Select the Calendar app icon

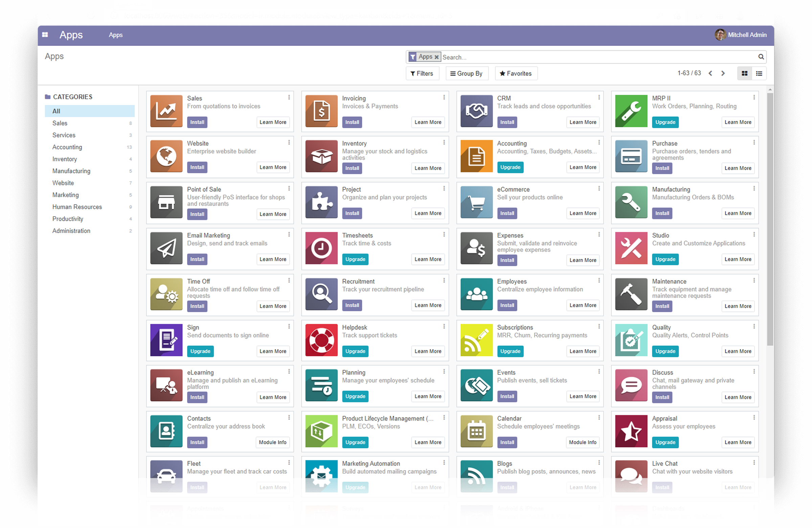[476, 431]
